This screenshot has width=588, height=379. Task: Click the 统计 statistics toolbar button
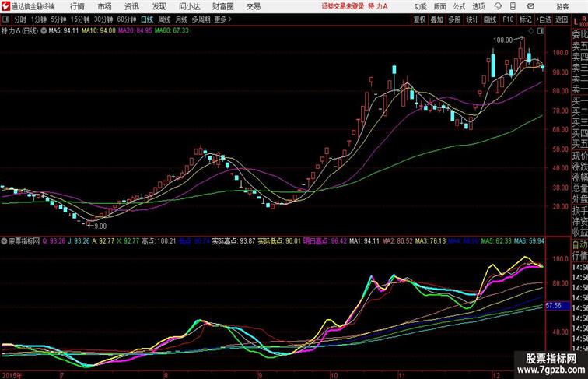coord(472,19)
